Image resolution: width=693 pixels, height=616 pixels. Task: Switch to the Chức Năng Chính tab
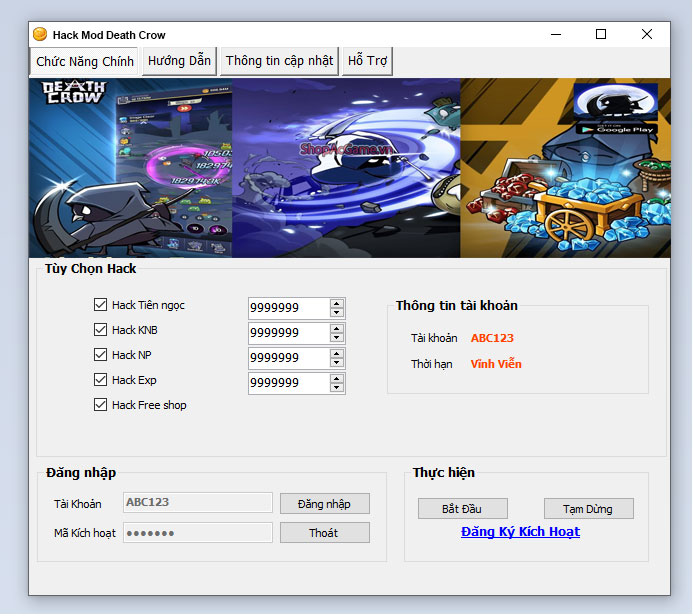click(x=84, y=61)
